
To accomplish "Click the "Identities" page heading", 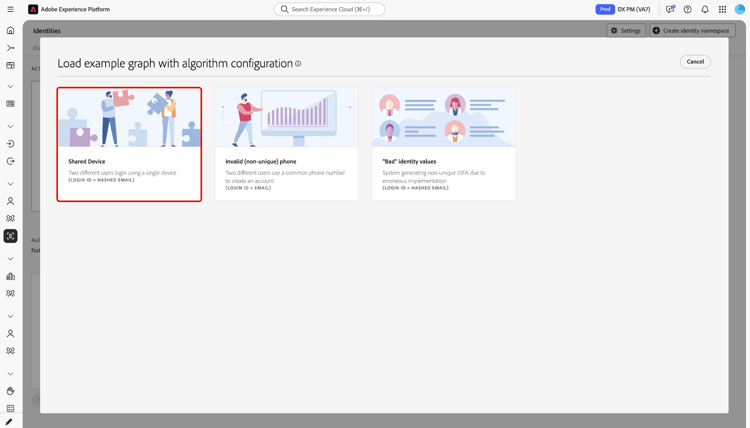I will pos(47,31).
